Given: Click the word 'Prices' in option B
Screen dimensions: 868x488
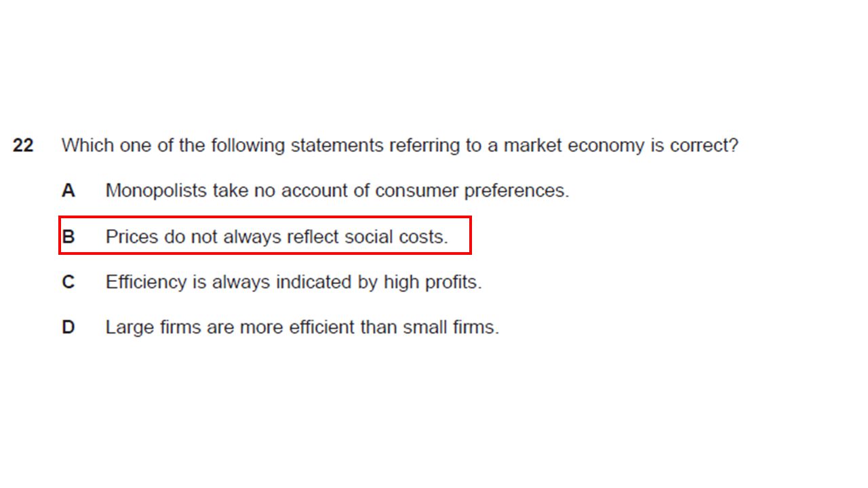Looking at the screenshot, I should pyautogui.click(x=132, y=237).
